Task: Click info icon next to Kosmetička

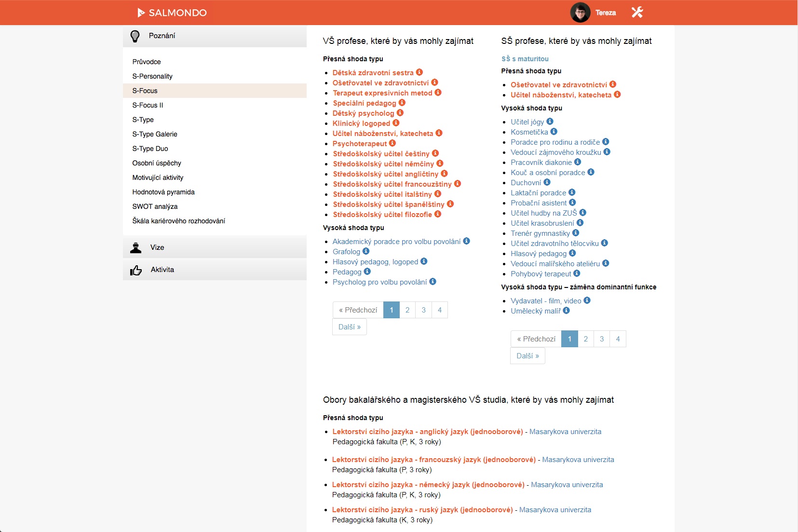Action: (554, 132)
